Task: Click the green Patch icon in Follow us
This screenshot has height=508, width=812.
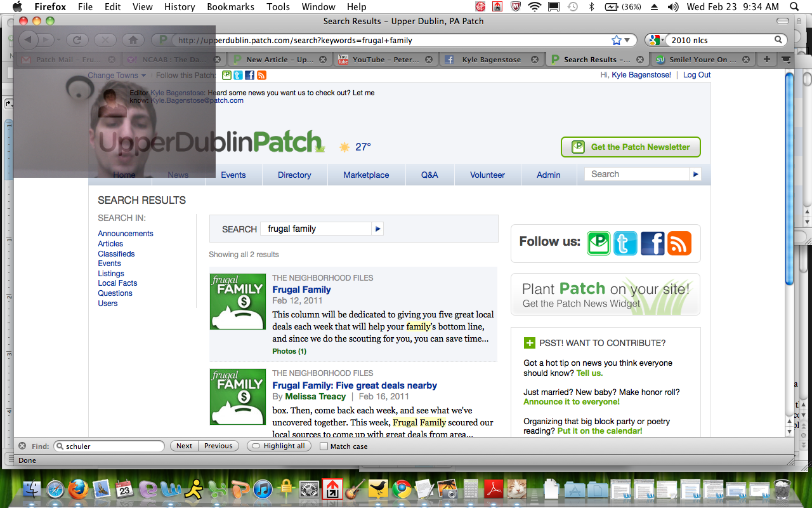Action: tap(598, 243)
